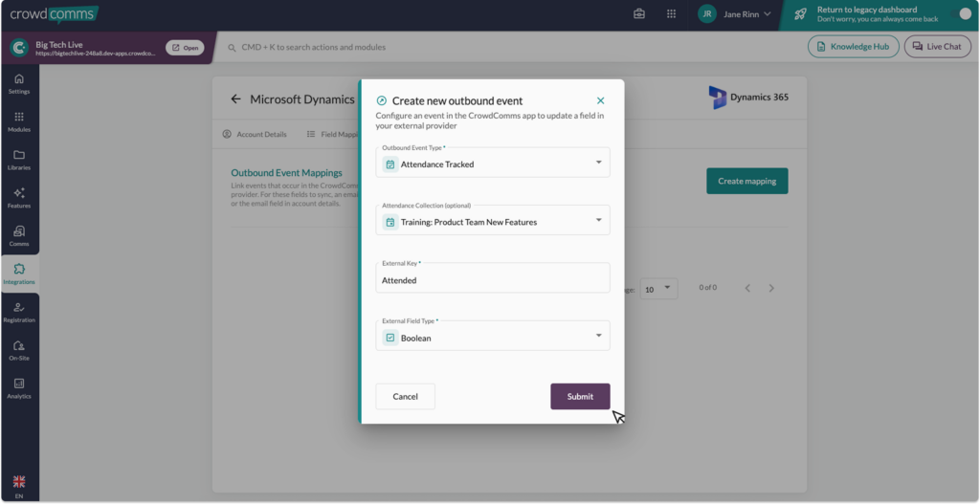Open the Registration sidebar section
Screen dimensions: 980x504
pyautogui.click(x=19, y=313)
